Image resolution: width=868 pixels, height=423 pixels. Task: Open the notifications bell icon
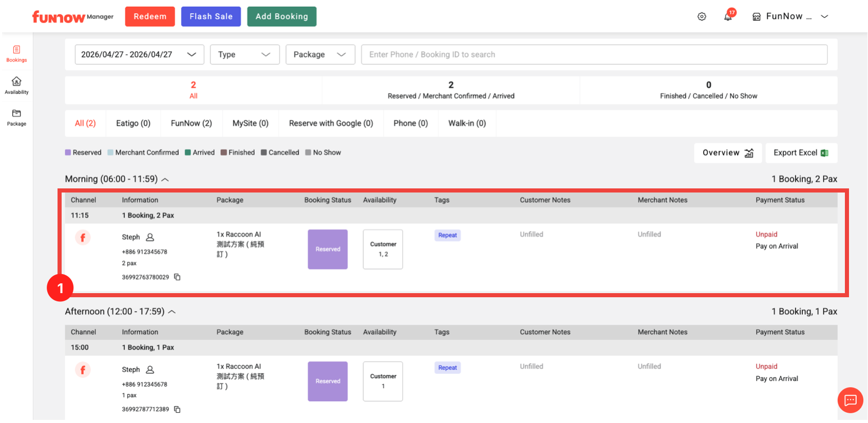tap(728, 16)
